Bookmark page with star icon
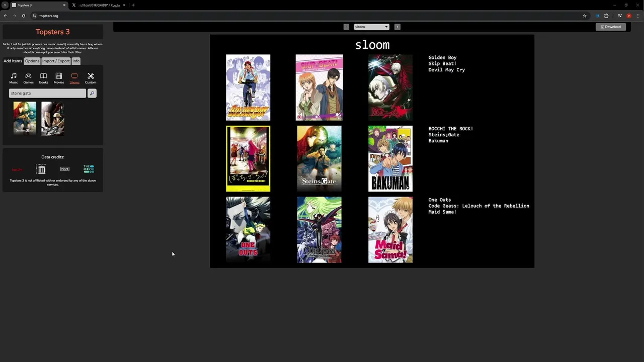This screenshot has width=644, height=362. click(x=585, y=16)
